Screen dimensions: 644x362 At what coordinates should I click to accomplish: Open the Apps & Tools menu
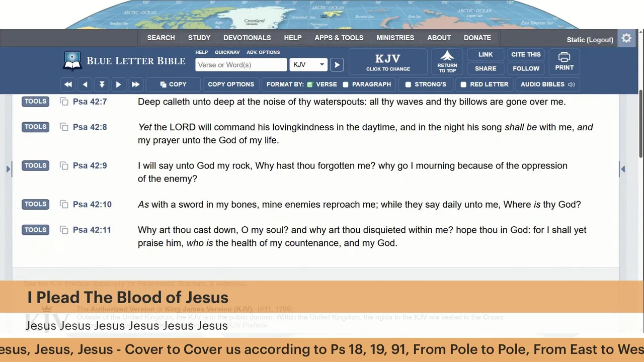pos(339,38)
